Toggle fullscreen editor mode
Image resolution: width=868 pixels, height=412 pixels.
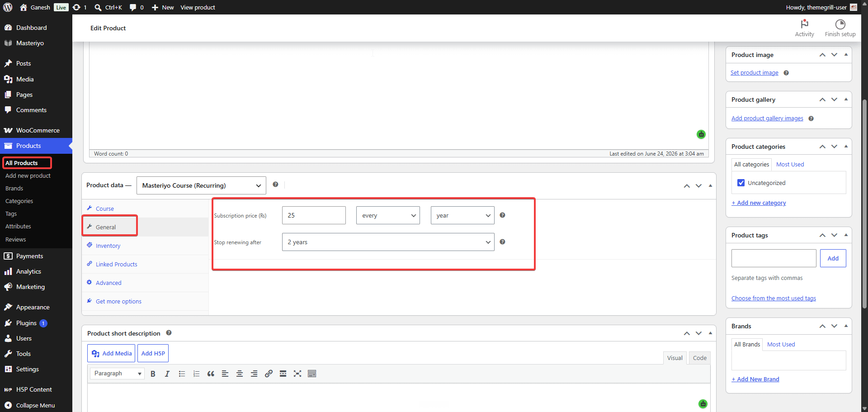click(x=297, y=374)
